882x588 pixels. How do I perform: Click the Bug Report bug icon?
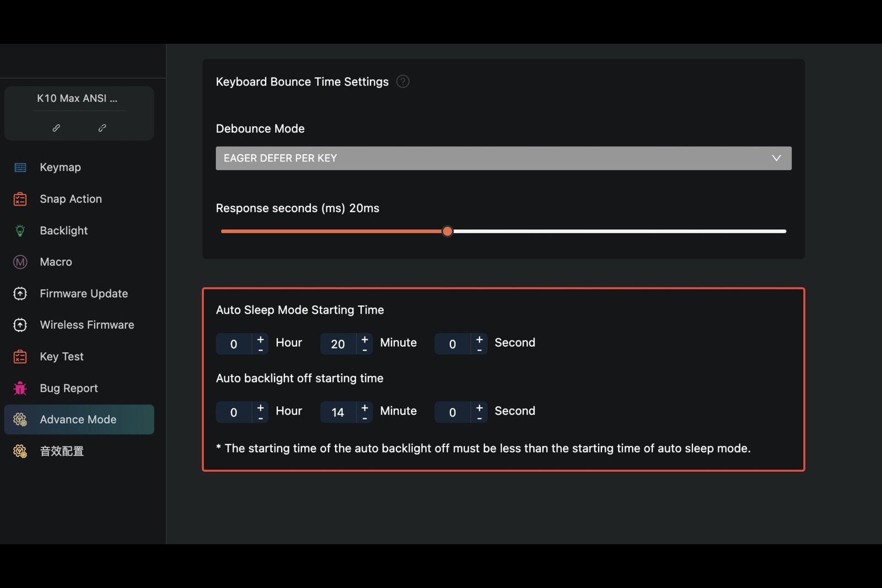pos(20,388)
